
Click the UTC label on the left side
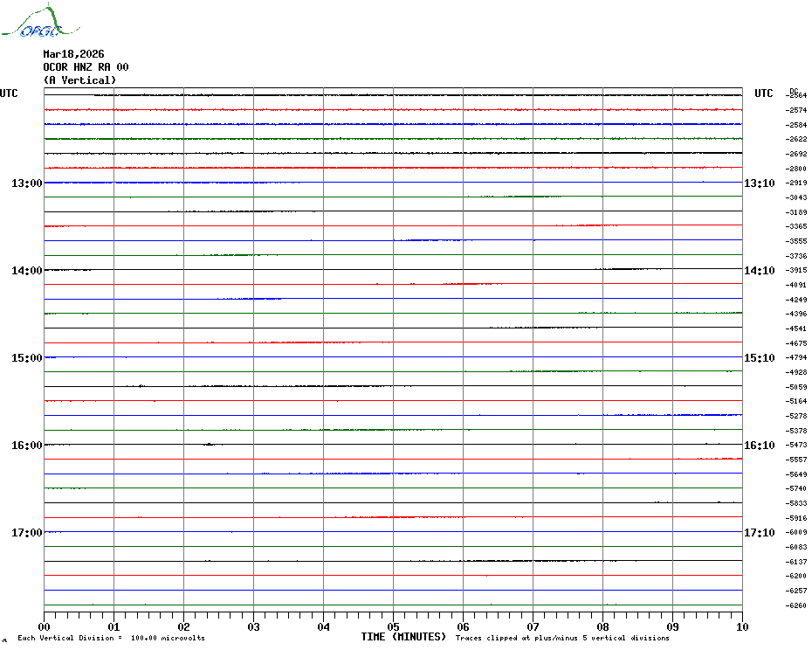click(9, 93)
